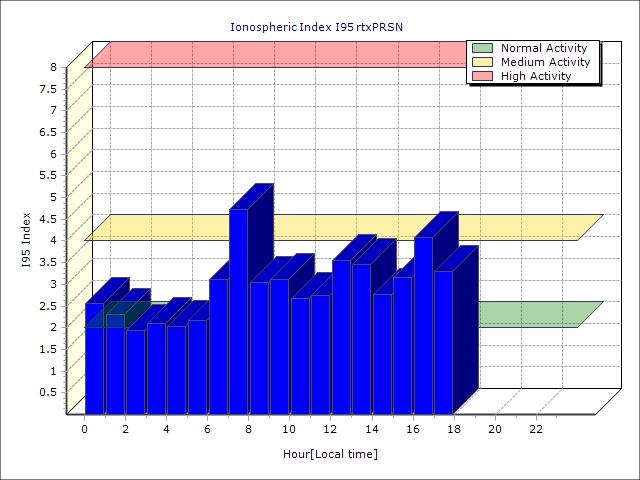
Task: Click the chart title Ionospheric Index I95
Action: [320, 25]
